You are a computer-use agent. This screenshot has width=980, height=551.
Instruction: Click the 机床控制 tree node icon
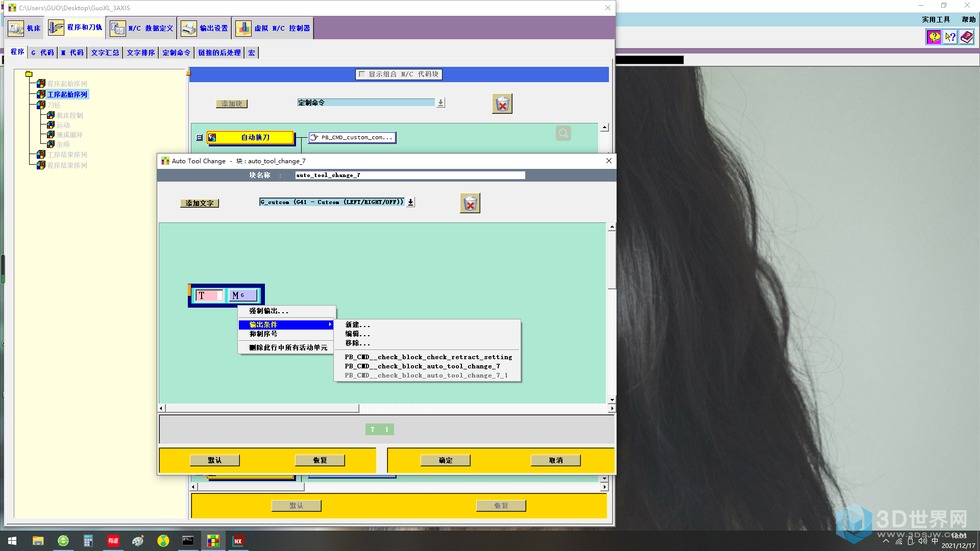click(x=51, y=115)
